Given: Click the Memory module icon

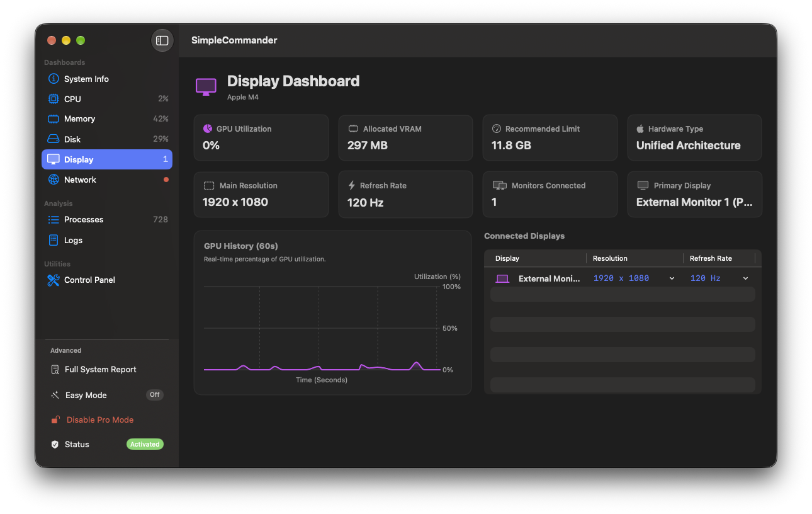Looking at the screenshot, I should coord(54,119).
